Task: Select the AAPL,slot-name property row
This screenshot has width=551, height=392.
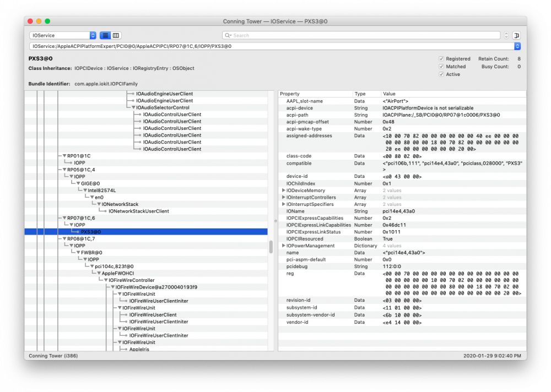Action: [x=402, y=101]
